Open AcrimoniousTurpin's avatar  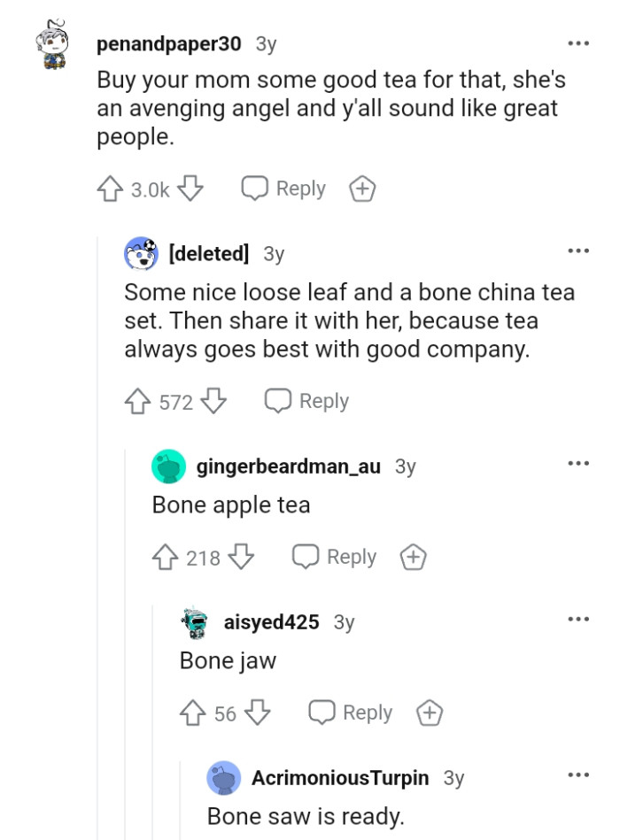[x=222, y=777]
